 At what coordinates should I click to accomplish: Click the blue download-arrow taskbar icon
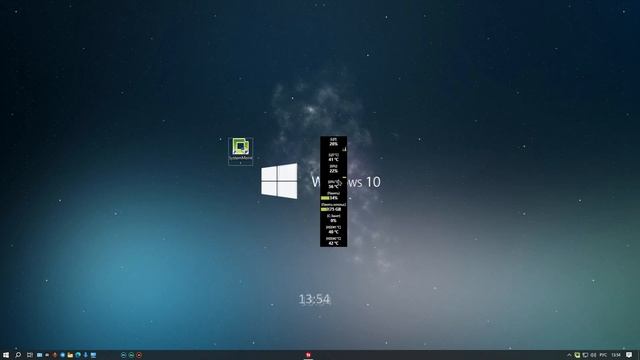click(85, 355)
